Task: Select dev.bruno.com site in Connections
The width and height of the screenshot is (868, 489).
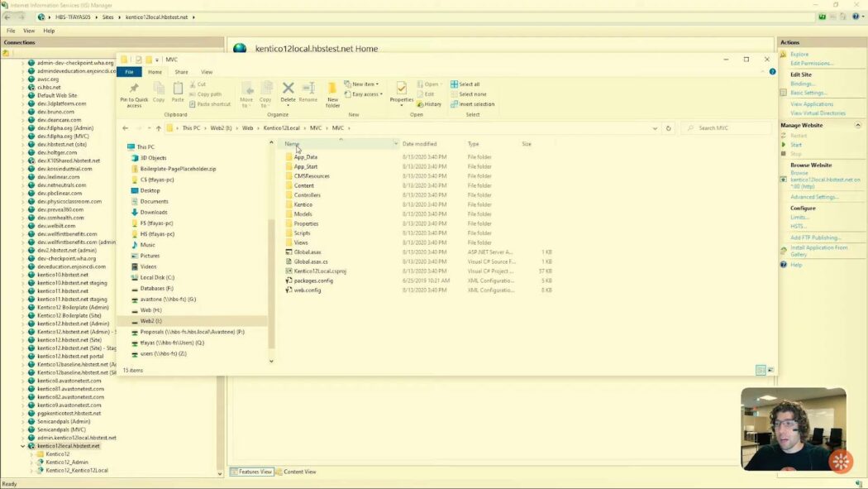Action: [55, 112]
